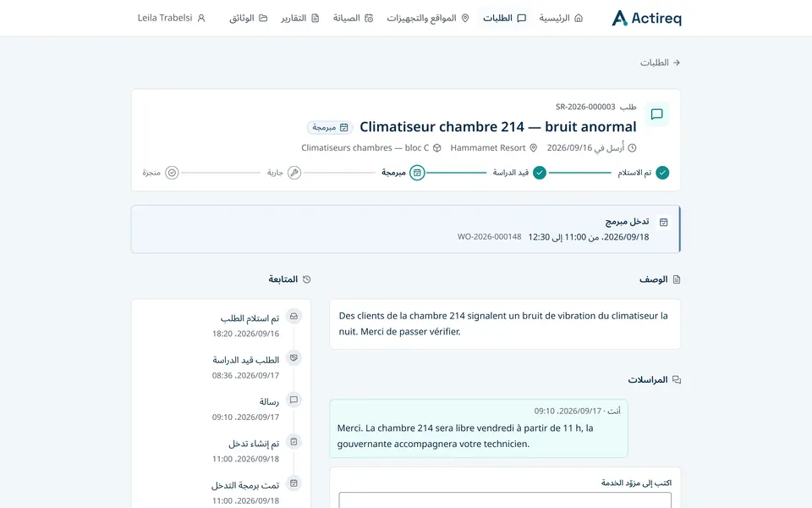
Task: Click the folder icon beside الوثائق
Action: (263, 18)
